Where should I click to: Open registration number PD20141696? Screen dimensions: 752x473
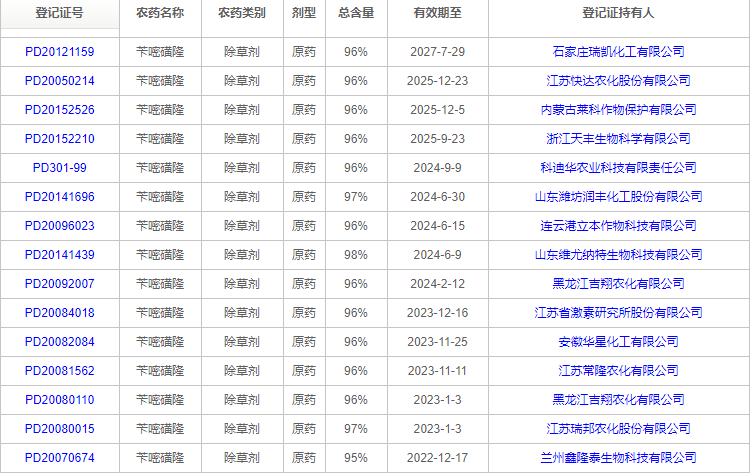point(59,197)
